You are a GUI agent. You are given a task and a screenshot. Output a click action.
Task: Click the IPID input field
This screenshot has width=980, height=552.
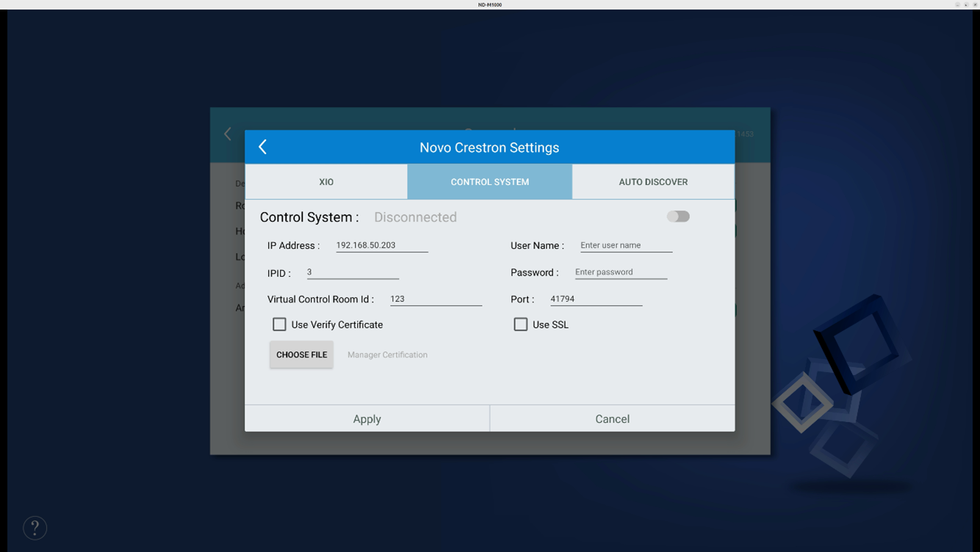click(x=353, y=272)
